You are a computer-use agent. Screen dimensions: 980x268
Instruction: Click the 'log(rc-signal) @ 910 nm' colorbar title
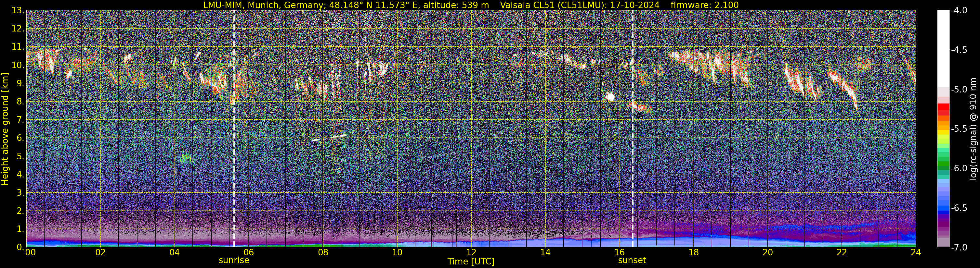tap(973, 129)
